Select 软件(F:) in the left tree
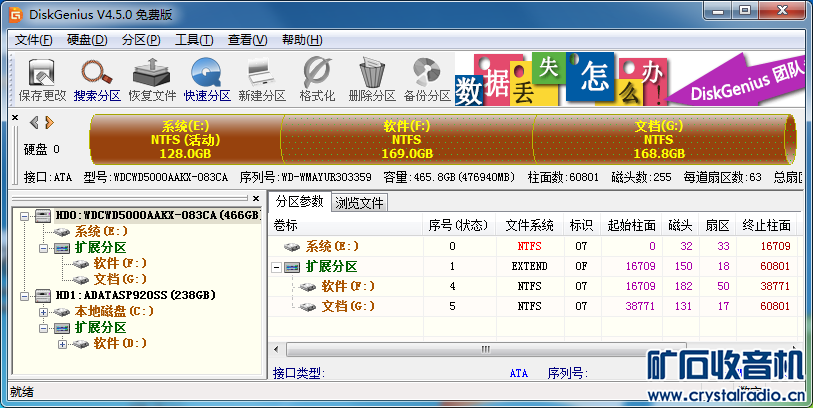 (120, 263)
